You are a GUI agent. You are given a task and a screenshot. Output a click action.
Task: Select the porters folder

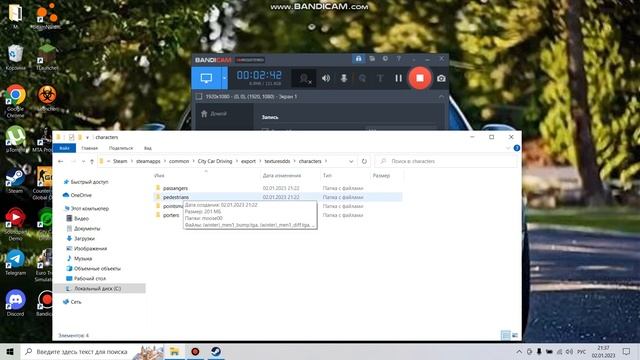(171, 215)
